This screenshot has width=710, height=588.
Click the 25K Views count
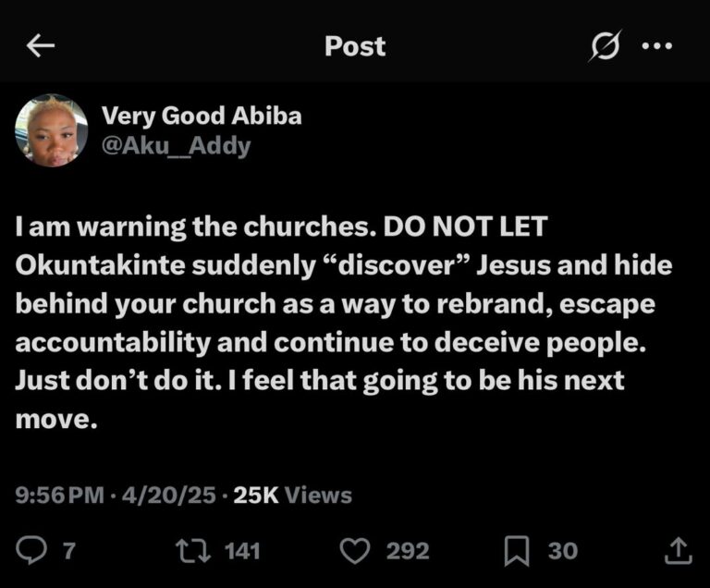coord(293,495)
